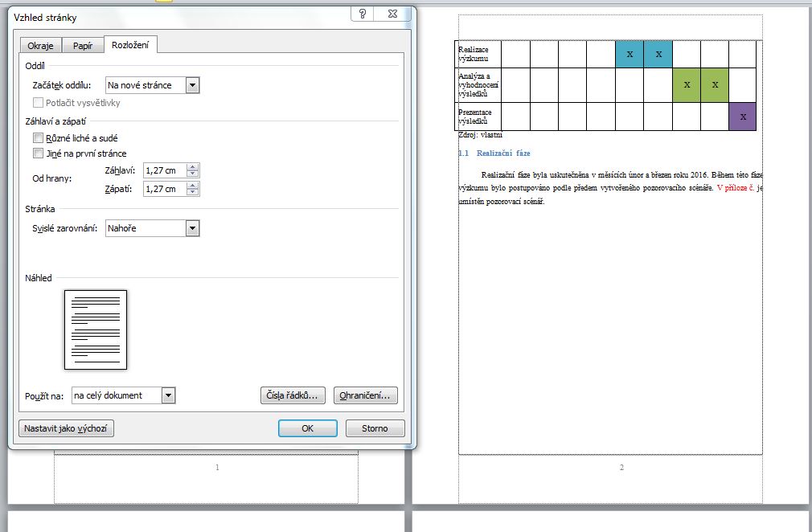Click the purple cell in Prezentace výsledků row
This screenshot has height=532, width=812.
coord(742,117)
